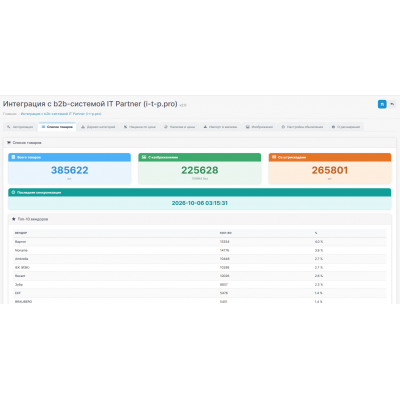Open the Импорт в магазин tab
Image resolution: width=400 pixels, height=400 pixels.
pyautogui.click(x=220, y=127)
